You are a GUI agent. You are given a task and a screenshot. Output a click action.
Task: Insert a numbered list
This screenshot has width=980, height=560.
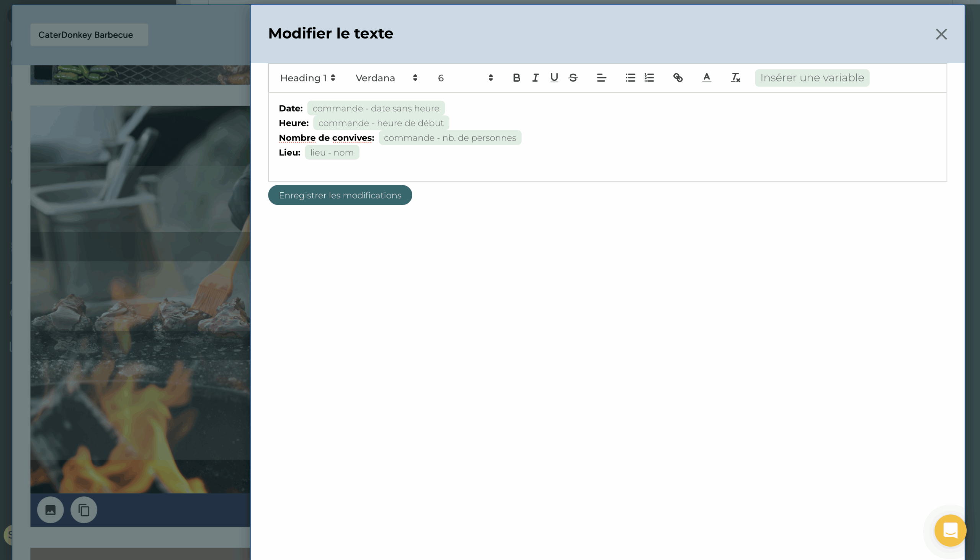649,78
